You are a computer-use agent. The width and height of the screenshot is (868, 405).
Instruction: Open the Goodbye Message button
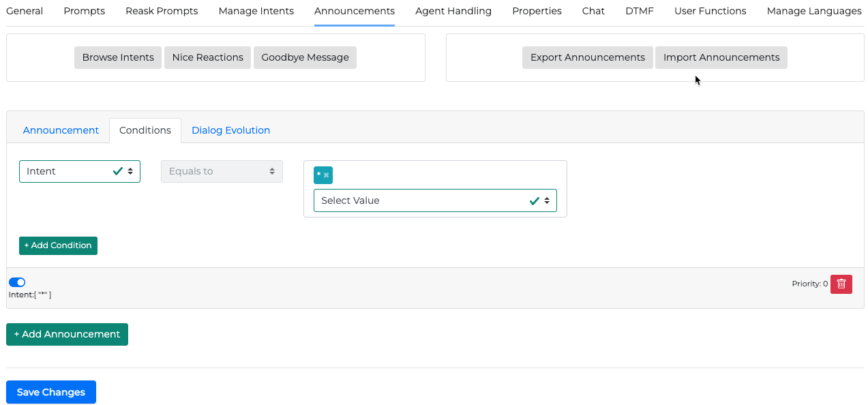[305, 57]
